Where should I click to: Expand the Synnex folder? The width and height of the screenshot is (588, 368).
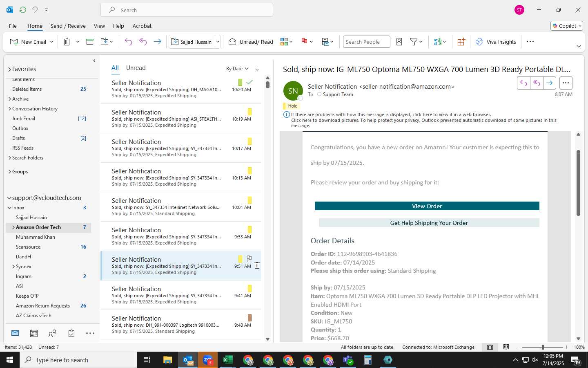pyautogui.click(x=13, y=267)
